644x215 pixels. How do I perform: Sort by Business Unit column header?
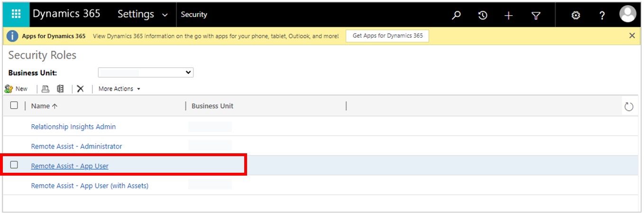(212, 106)
